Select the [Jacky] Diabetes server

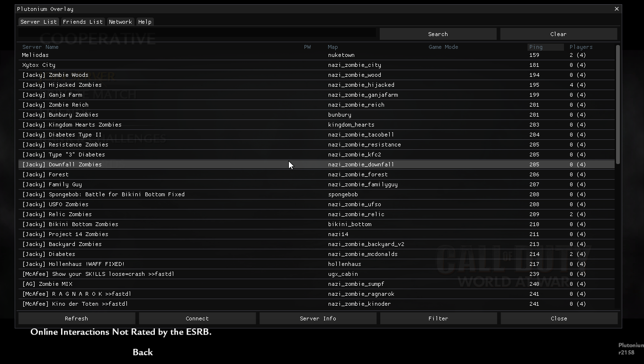coord(316,254)
